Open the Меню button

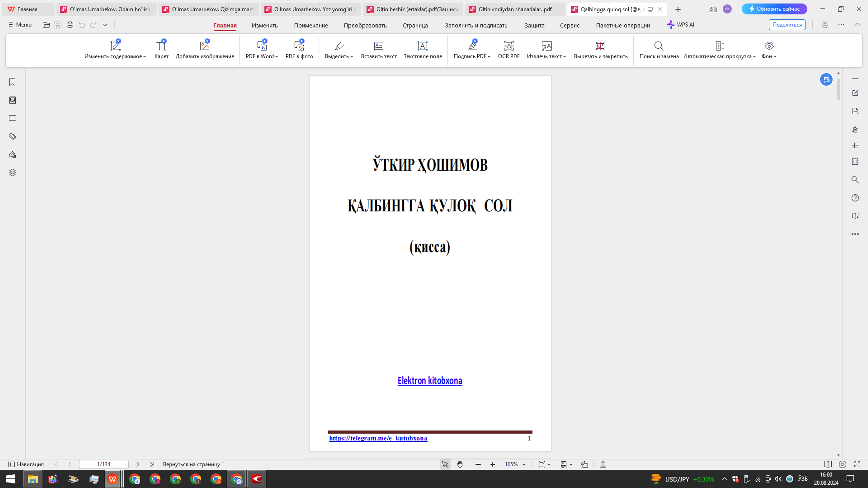coord(20,25)
